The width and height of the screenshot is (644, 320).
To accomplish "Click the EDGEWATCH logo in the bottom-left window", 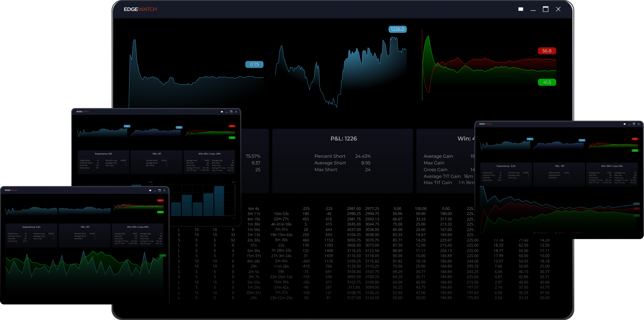I will (11, 190).
